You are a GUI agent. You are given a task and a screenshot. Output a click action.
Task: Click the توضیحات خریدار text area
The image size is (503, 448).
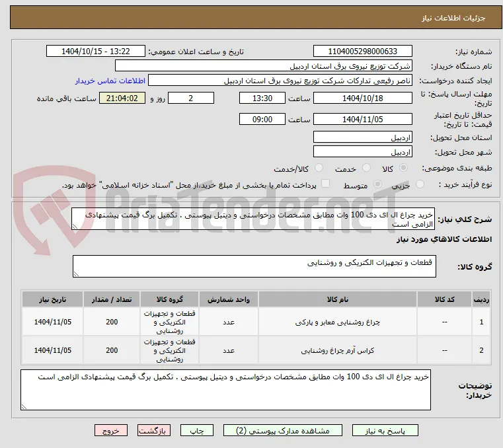pyautogui.click(x=225, y=390)
